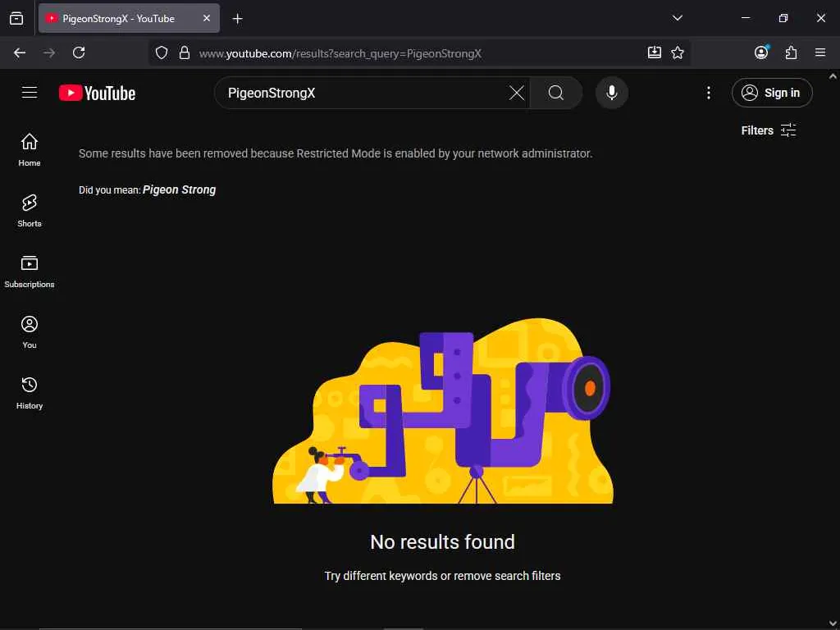Image resolution: width=840 pixels, height=630 pixels.
Task: Open YouTube settings three-dot menu
Action: (x=708, y=93)
